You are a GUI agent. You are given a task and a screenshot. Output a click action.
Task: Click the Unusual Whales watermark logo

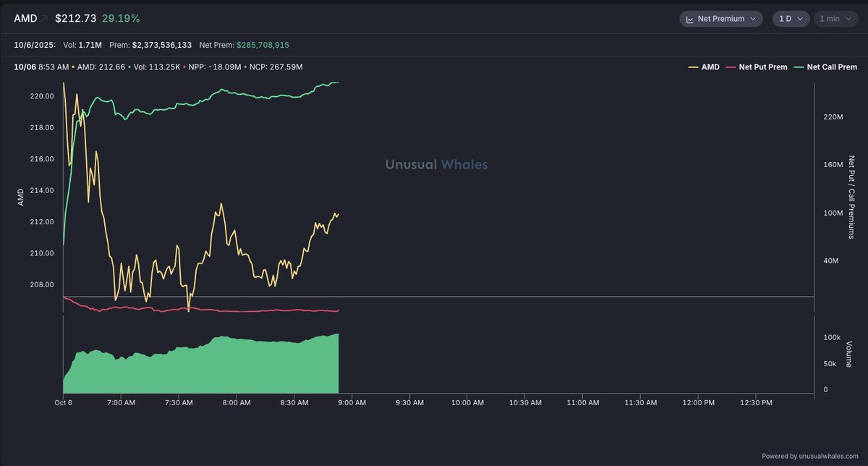tap(436, 165)
